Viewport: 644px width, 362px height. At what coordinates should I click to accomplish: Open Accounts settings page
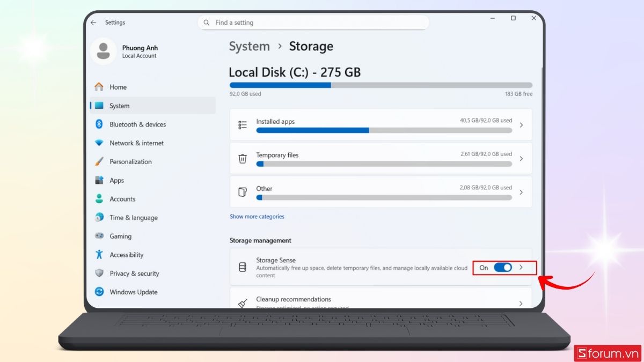[152, 199]
